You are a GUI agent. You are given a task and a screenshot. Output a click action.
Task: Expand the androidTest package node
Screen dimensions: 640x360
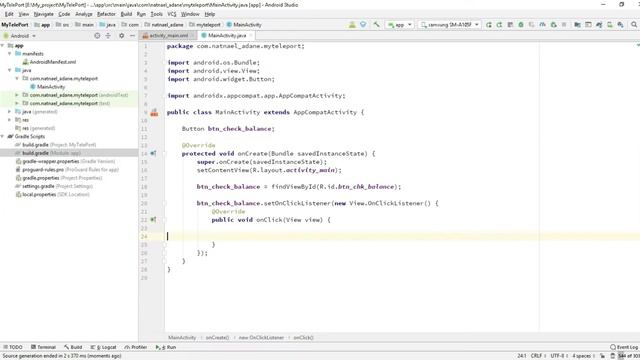17,95
